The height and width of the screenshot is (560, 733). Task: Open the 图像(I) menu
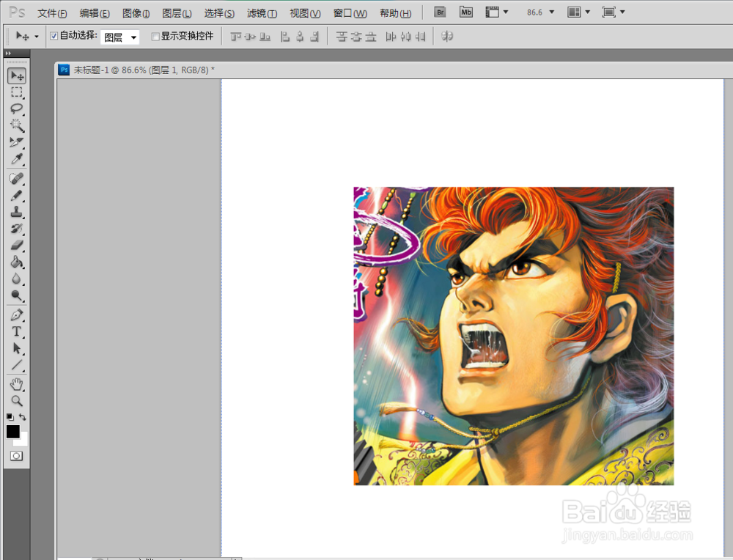136,13
